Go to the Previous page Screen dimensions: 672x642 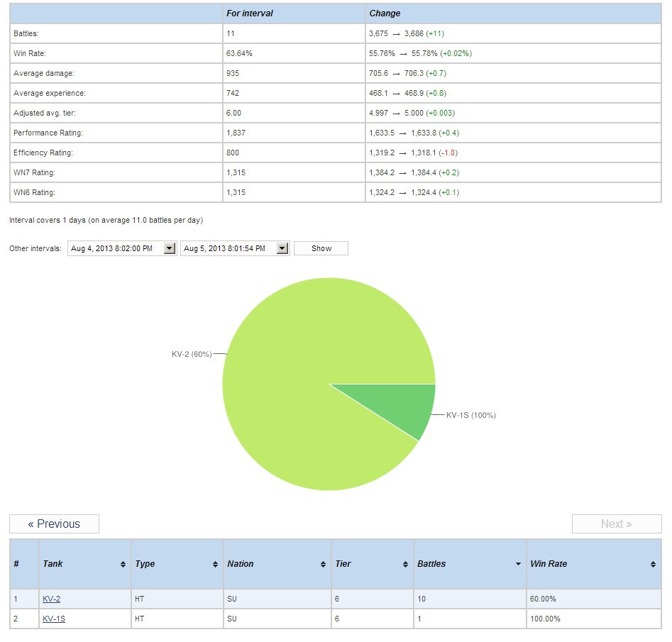pos(54,524)
